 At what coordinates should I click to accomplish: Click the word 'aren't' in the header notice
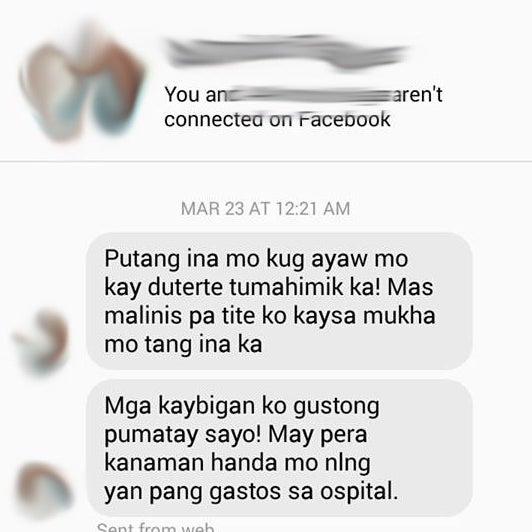point(418,94)
